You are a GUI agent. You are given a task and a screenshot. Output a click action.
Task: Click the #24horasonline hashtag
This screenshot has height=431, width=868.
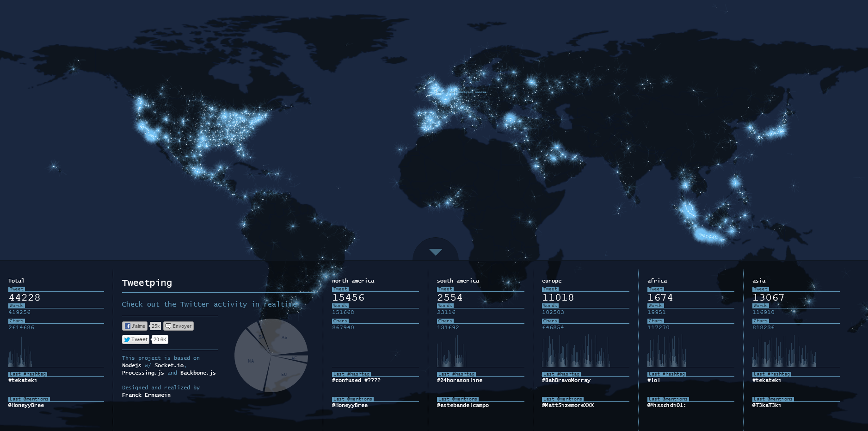point(459,380)
